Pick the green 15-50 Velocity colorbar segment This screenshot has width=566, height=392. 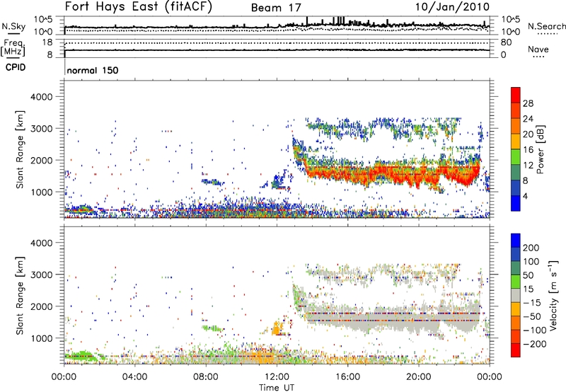pyautogui.click(x=516, y=282)
